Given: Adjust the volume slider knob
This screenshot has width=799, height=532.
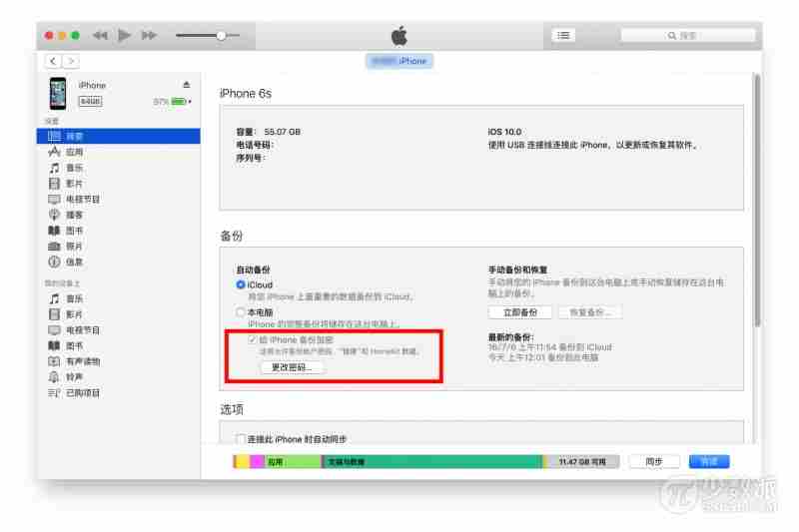Looking at the screenshot, I should (221, 36).
